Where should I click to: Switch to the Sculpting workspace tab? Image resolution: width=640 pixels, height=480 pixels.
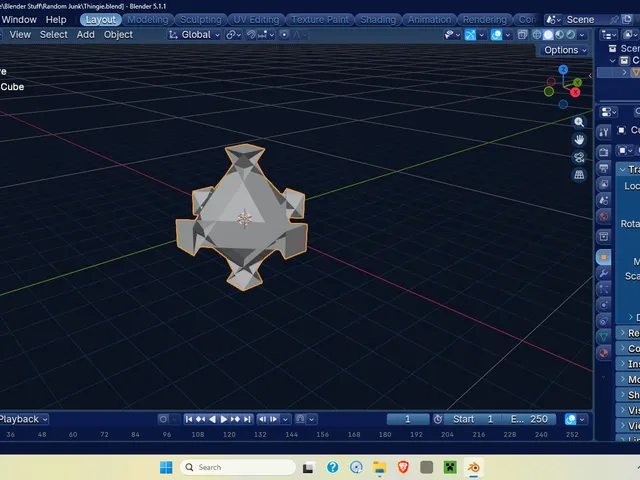pos(200,20)
